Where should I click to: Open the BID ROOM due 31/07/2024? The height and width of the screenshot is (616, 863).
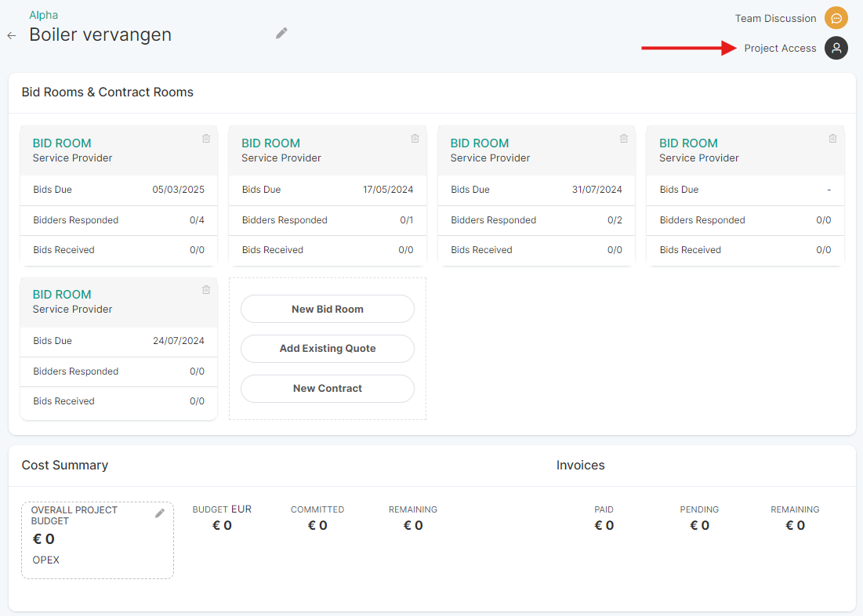(x=480, y=143)
